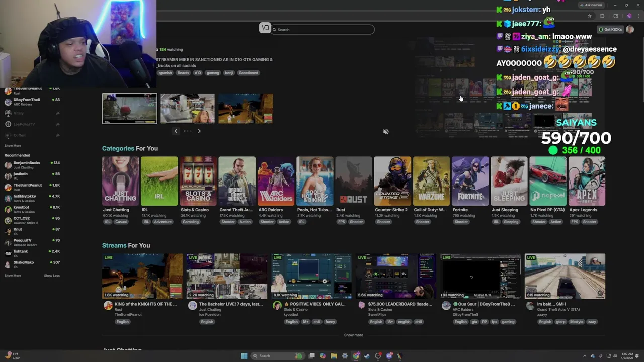The height and width of the screenshot is (362, 644).
Task: Collapse recommended list with 'Show Less'
Action: coord(52,276)
